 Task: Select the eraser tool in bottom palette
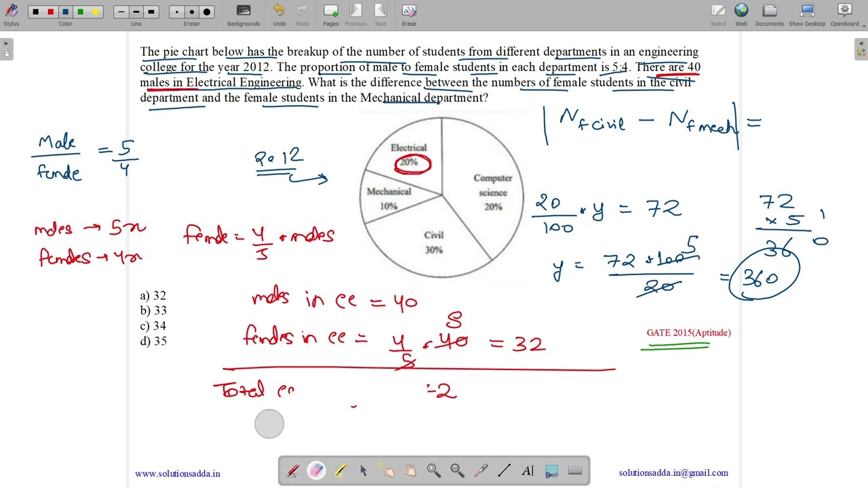[x=316, y=470]
